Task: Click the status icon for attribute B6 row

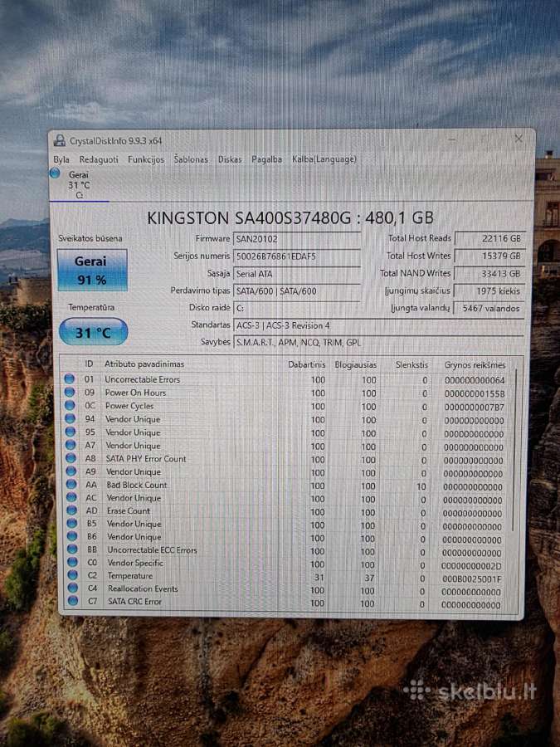Action: [72, 536]
